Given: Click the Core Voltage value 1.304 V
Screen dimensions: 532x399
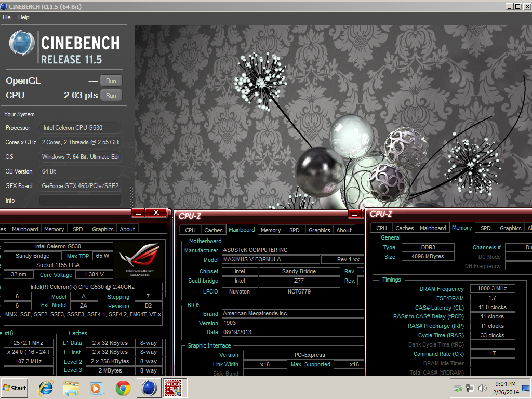Looking at the screenshot, I should pyautogui.click(x=94, y=274).
